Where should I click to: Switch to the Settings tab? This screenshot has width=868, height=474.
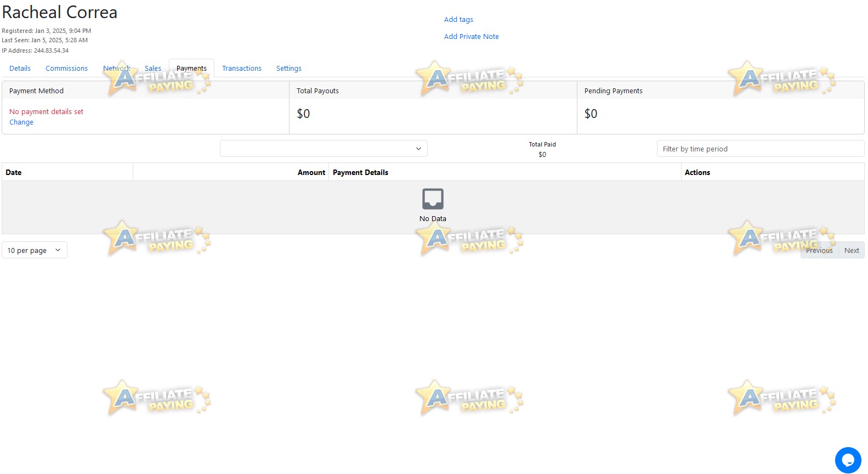(x=289, y=69)
